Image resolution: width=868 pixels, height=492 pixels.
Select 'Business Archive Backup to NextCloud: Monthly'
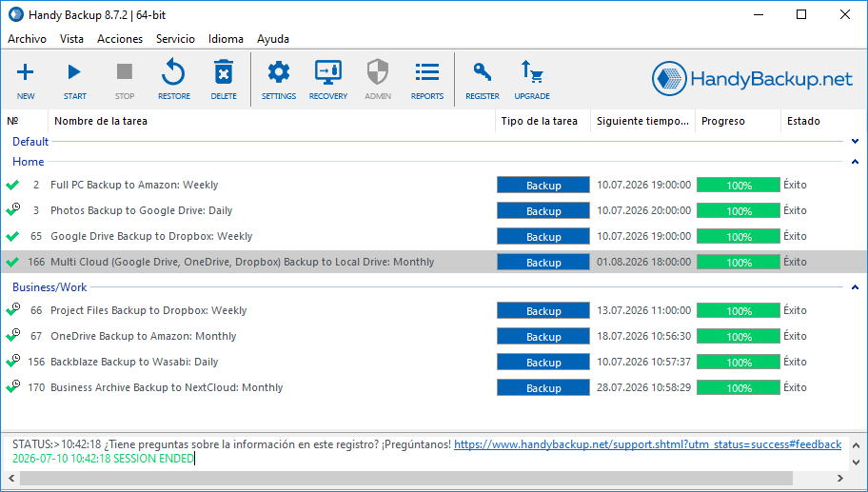click(167, 387)
